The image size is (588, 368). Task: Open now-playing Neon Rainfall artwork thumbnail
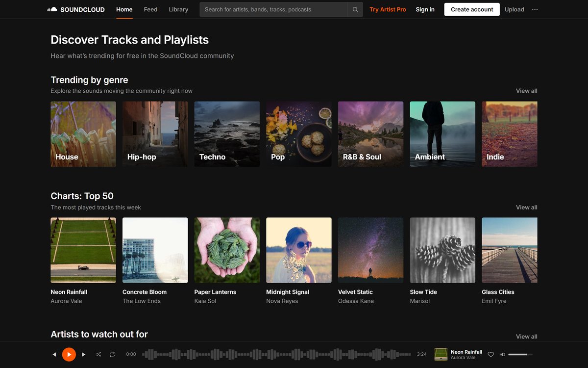click(x=441, y=354)
